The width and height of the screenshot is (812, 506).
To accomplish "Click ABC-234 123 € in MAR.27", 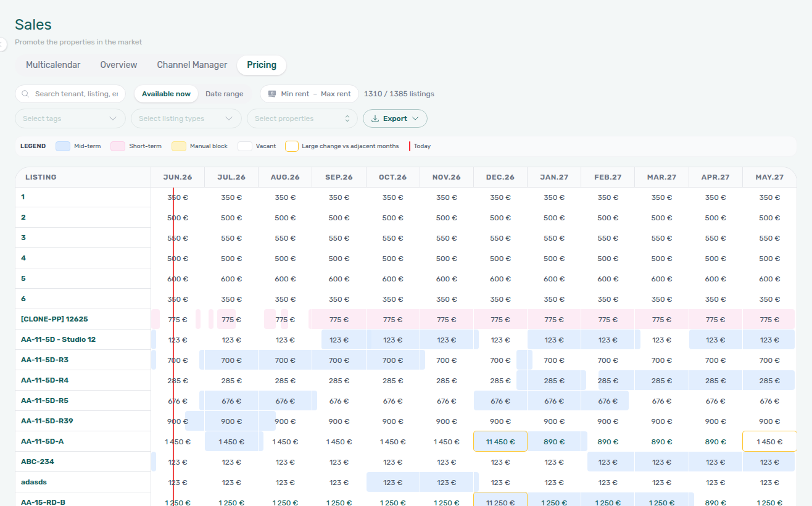I will click(x=661, y=462).
